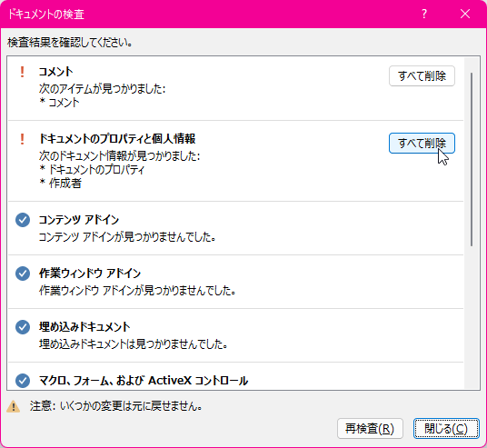
Task: Click text 次のドキュメント情報が見つかりました:
Action: [x=119, y=155]
